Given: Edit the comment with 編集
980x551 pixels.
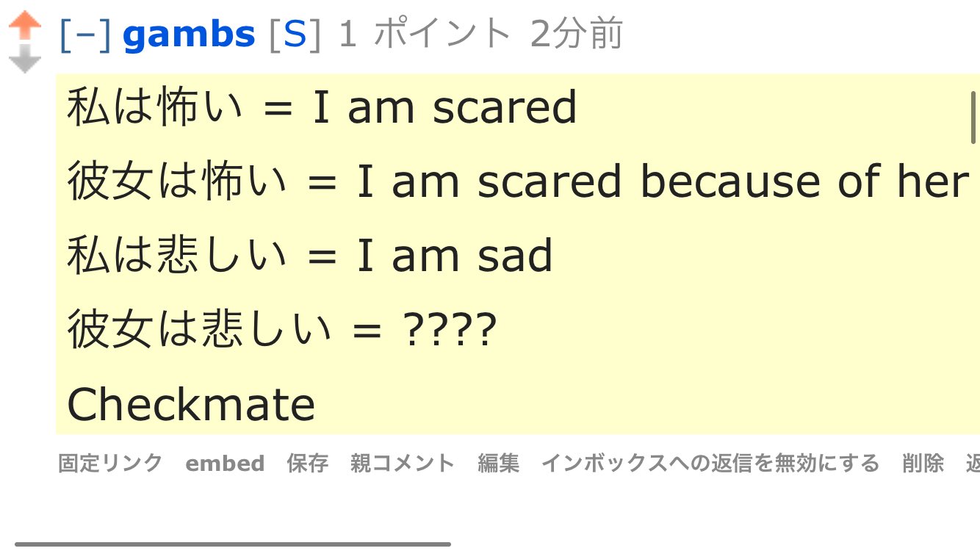Looking at the screenshot, I should pos(498,464).
